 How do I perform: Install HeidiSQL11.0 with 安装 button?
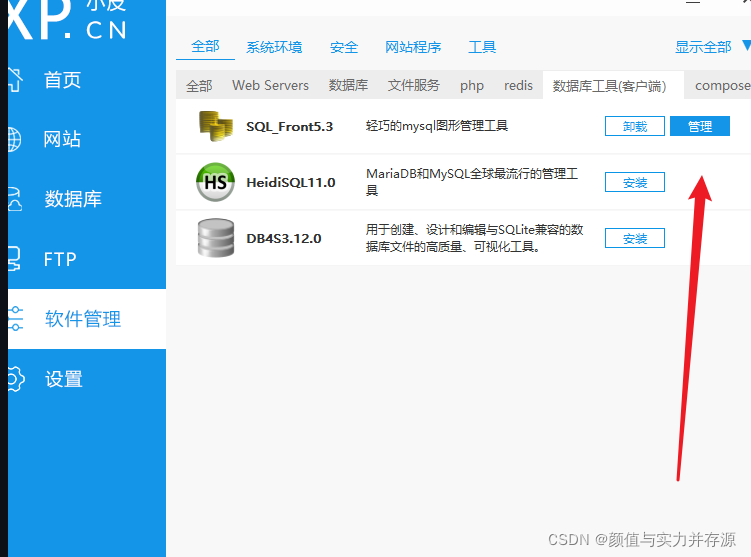(635, 182)
